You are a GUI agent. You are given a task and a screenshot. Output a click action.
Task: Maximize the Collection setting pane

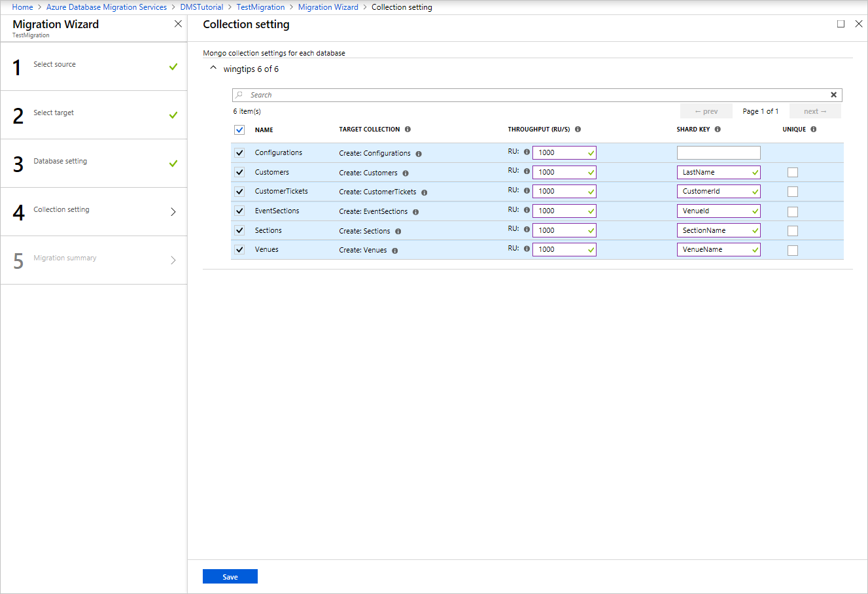click(841, 24)
